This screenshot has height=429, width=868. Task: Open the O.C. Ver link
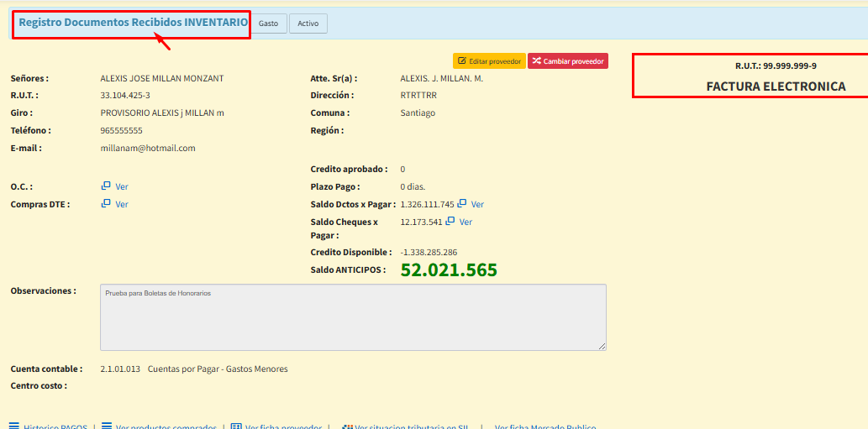coord(122,187)
